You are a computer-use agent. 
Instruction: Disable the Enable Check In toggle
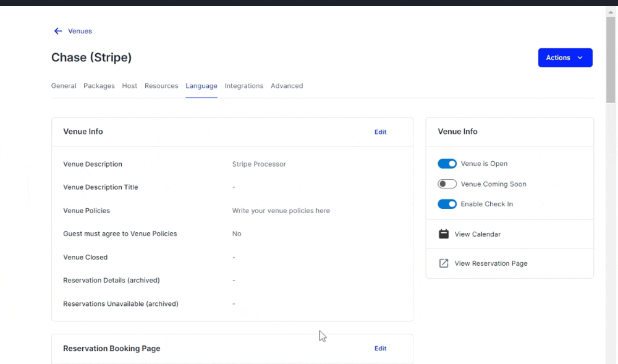pyautogui.click(x=447, y=204)
